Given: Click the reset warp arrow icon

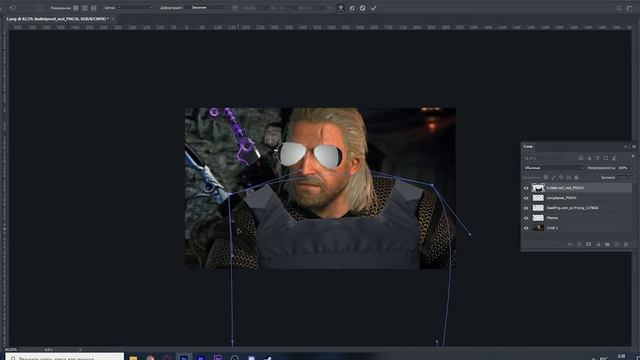Looking at the screenshot, I should [352, 8].
